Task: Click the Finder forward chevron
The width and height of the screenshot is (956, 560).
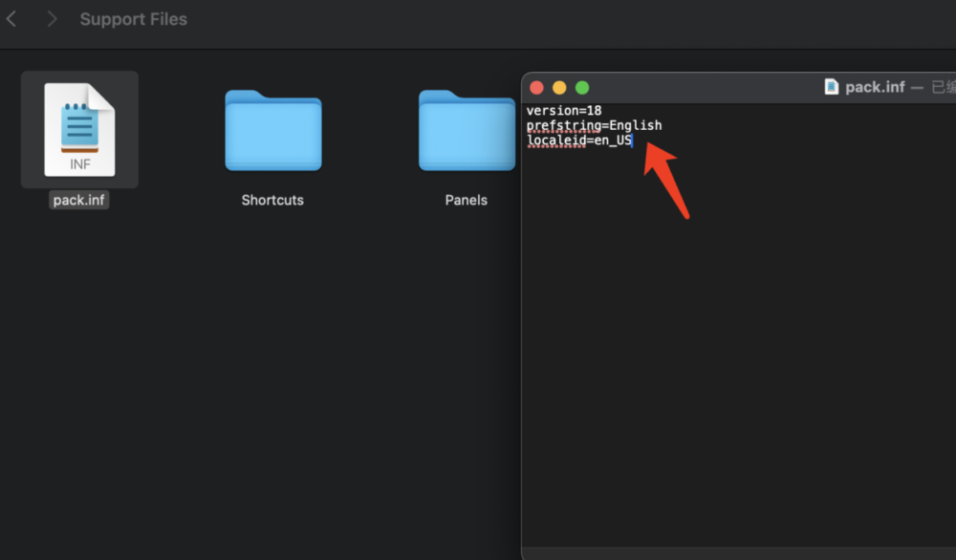Action: tap(52, 19)
